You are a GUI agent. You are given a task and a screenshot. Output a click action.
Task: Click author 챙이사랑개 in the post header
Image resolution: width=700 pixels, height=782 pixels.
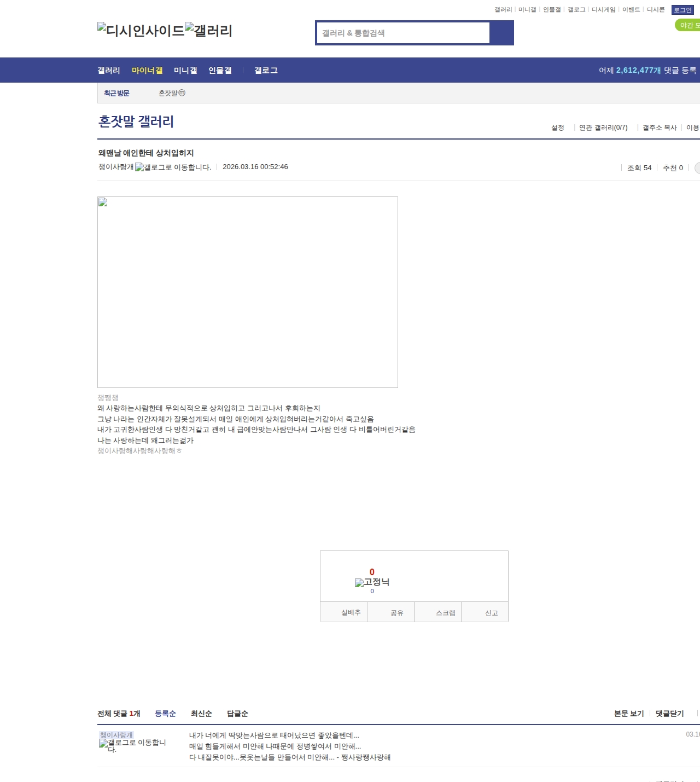[x=116, y=167]
